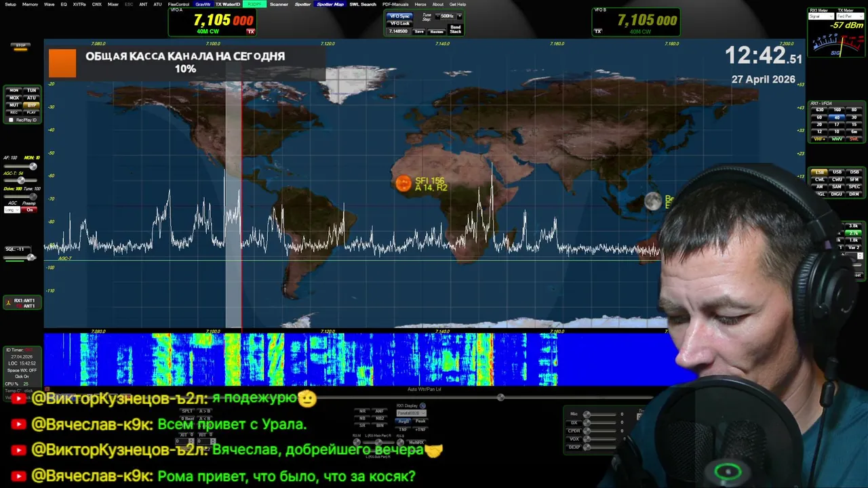The width and height of the screenshot is (868, 488).
Task: Select the 80 meter band button
Action: (854, 110)
